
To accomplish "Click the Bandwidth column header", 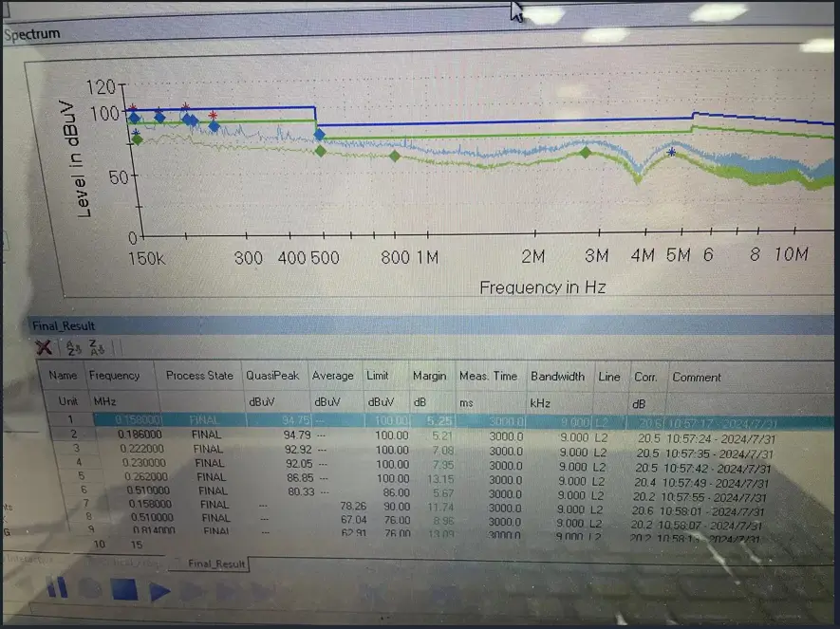I will pos(557,377).
